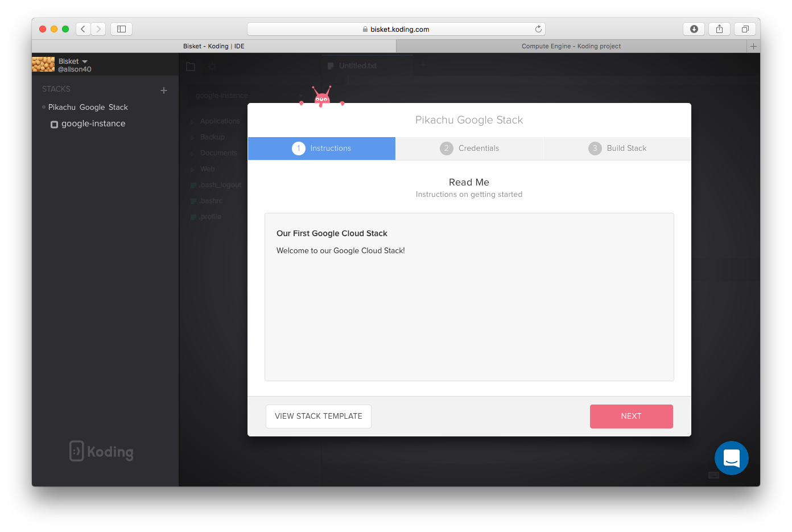Click the Koding logo in the sidebar
The height and width of the screenshot is (532, 792).
point(102,451)
